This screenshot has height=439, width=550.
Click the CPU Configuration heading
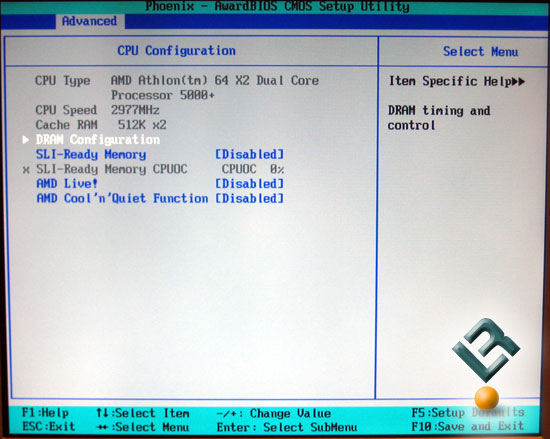click(x=176, y=51)
